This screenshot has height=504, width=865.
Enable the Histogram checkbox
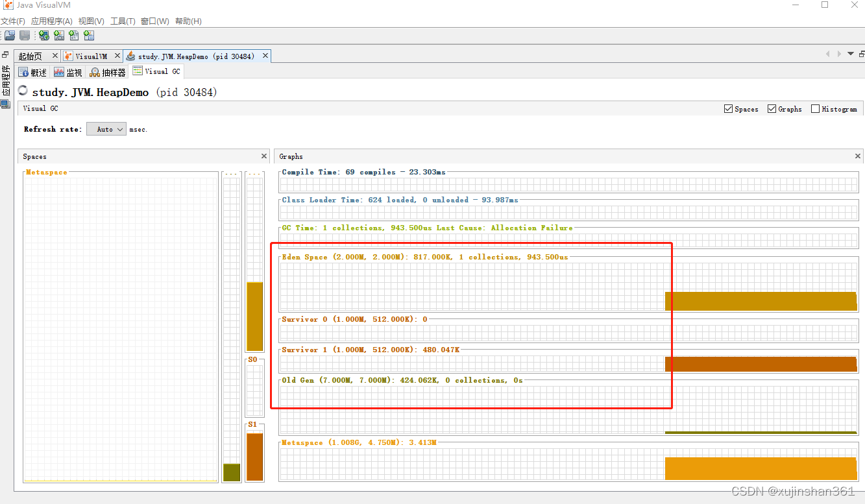[815, 109]
